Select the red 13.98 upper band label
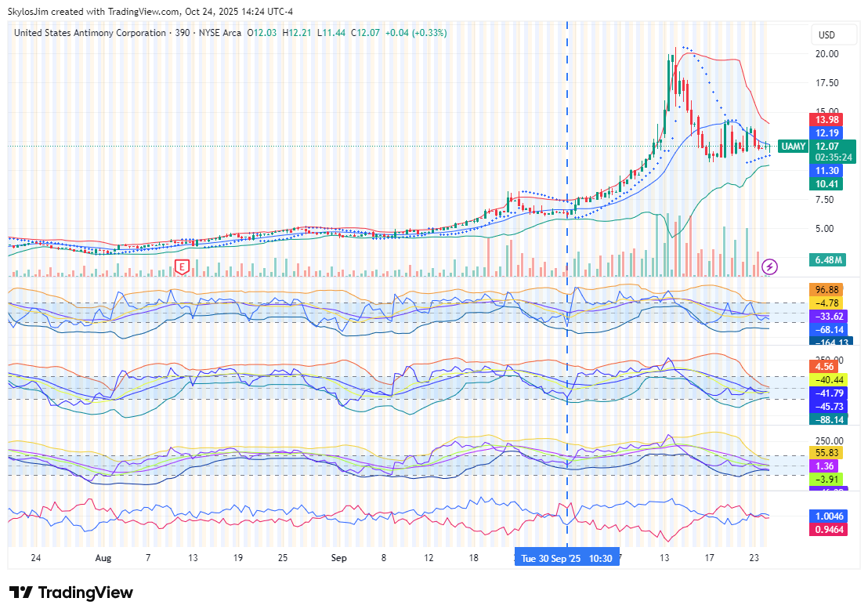 tap(826, 119)
